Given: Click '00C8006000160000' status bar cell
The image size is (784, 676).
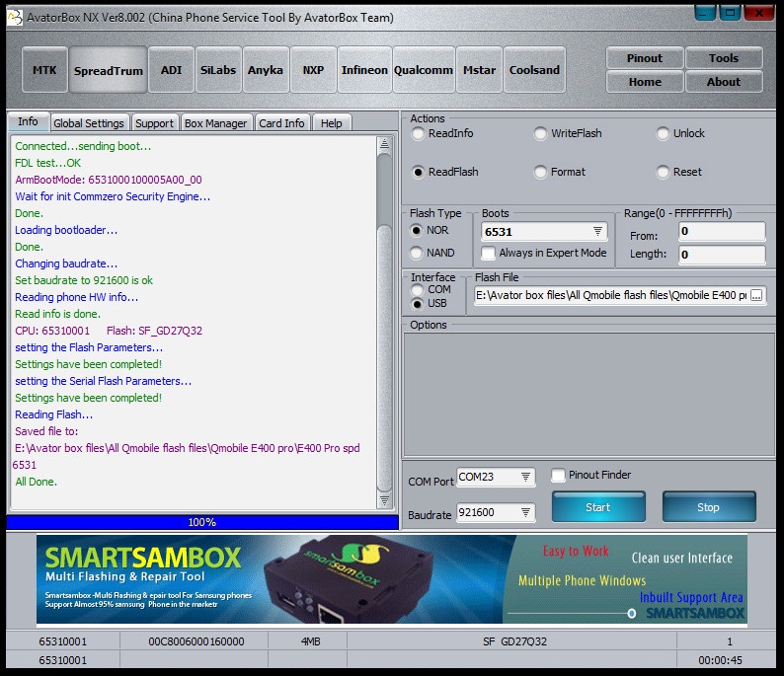Looking at the screenshot, I should (x=195, y=641).
